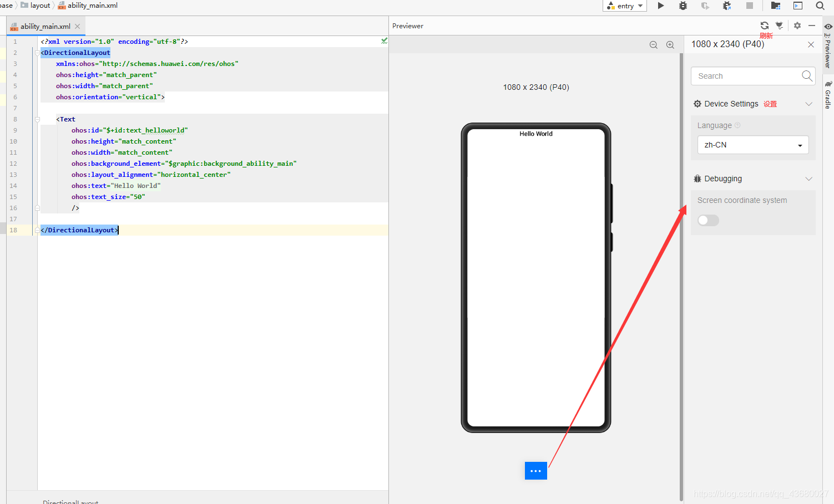Collapse the Device Settings section
The image size is (834, 504).
point(808,104)
